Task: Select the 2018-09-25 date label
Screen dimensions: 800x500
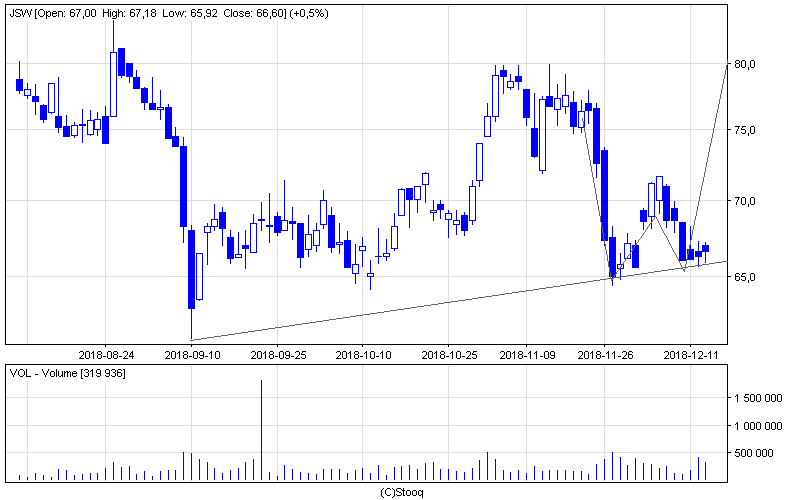Action: pos(278,355)
